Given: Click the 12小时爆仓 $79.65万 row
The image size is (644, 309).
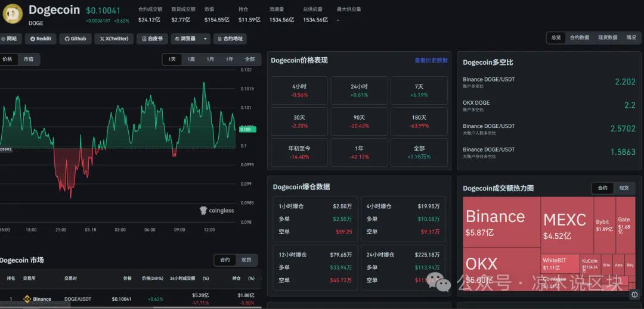Looking at the screenshot, I should 315,255.
